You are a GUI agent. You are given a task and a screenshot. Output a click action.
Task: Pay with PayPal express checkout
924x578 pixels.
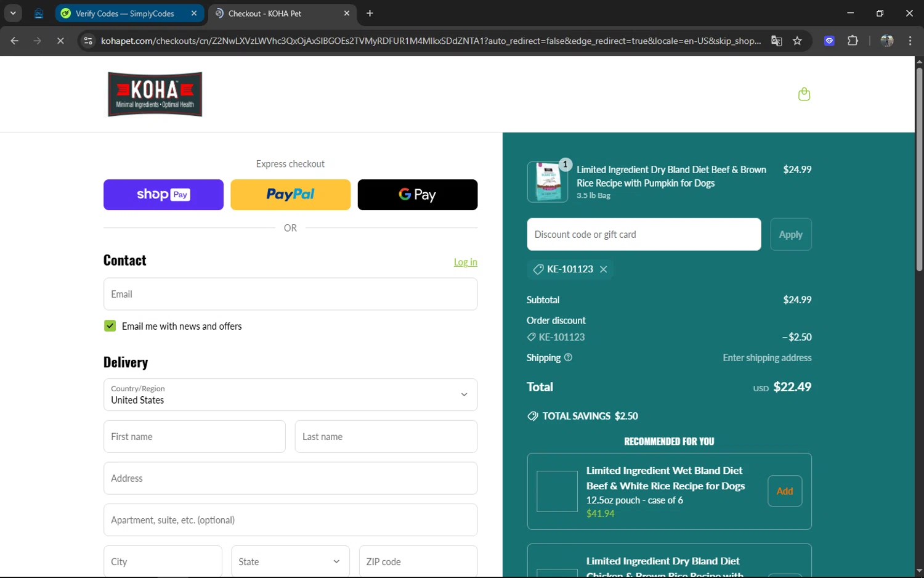[x=290, y=195]
